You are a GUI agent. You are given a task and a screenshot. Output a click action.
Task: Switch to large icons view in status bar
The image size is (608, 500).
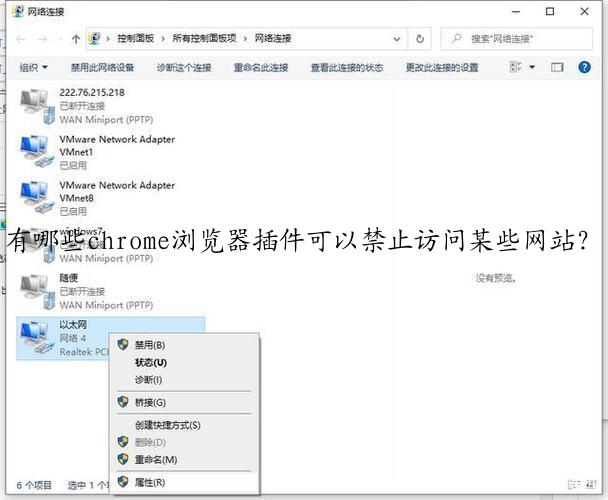[591, 484]
